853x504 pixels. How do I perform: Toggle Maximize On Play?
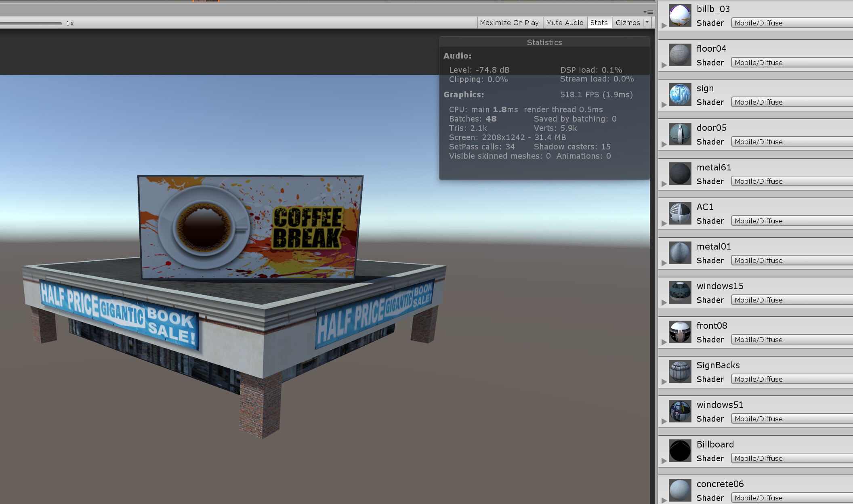pos(509,22)
